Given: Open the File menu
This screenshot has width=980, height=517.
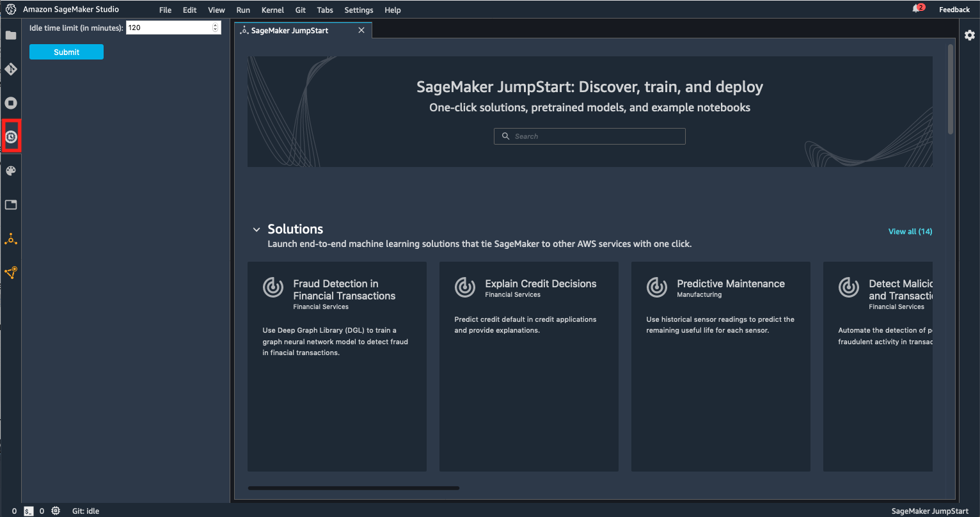Looking at the screenshot, I should [165, 10].
